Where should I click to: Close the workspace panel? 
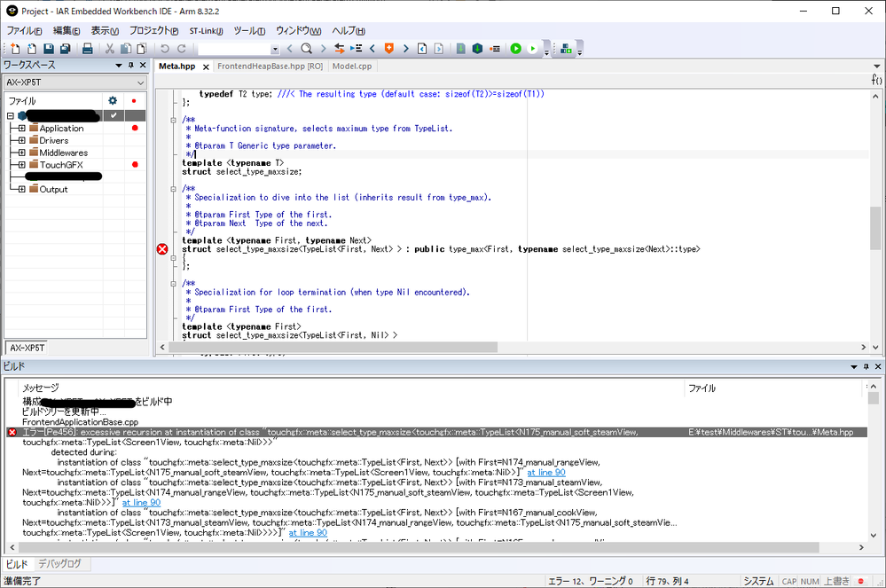point(143,65)
